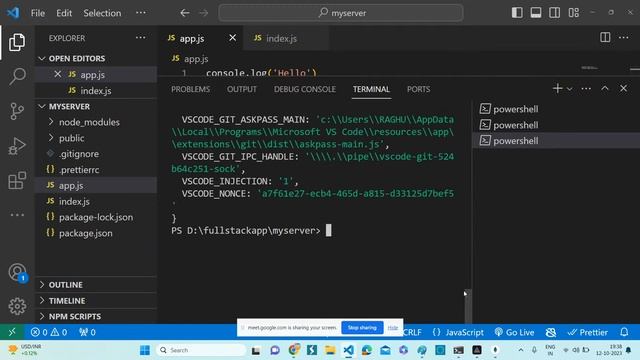Open the Selection menu

click(x=102, y=13)
